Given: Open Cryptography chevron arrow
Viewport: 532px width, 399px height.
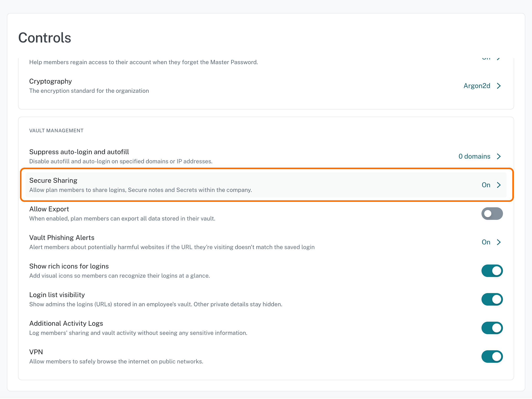Looking at the screenshot, I should tap(499, 86).
